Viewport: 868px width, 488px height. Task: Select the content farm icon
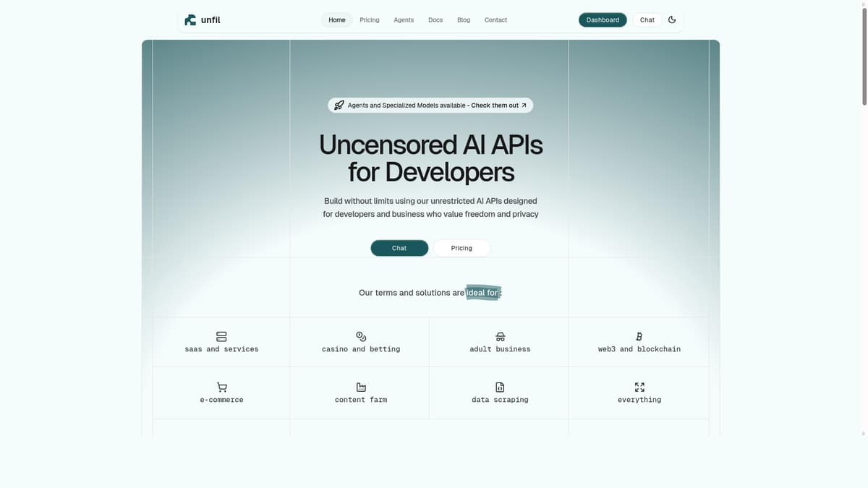click(361, 388)
